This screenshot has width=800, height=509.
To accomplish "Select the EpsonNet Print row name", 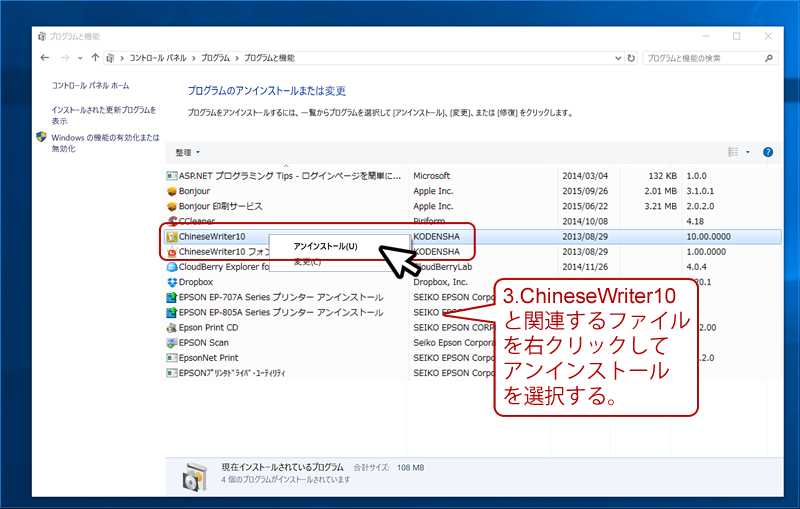I will (x=208, y=358).
